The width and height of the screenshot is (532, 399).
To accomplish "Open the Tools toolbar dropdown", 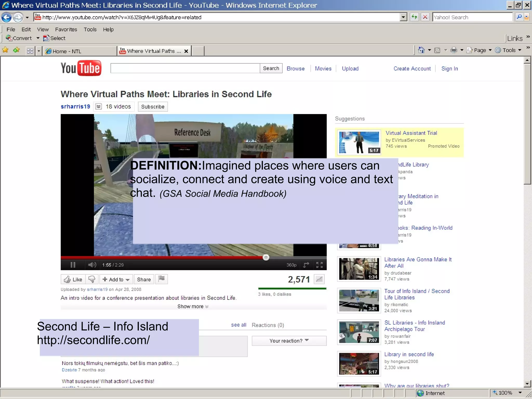I will pos(508,50).
